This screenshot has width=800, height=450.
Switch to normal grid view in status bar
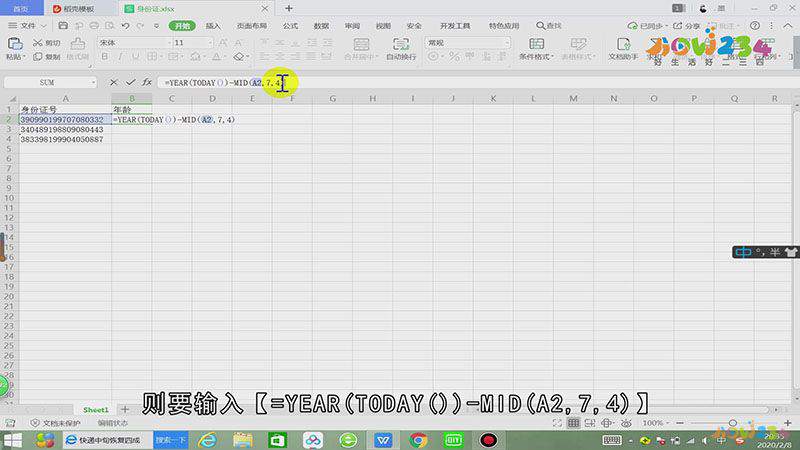573,423
